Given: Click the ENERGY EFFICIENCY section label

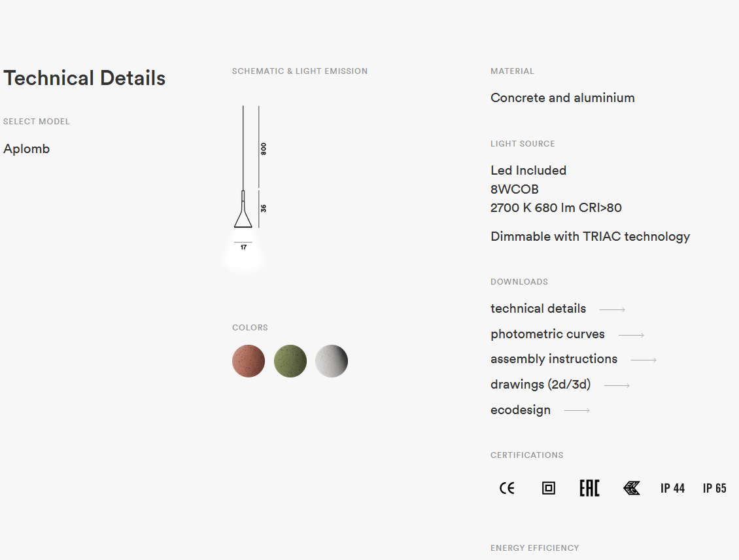Looking at the screenshot, I should 535,548.
